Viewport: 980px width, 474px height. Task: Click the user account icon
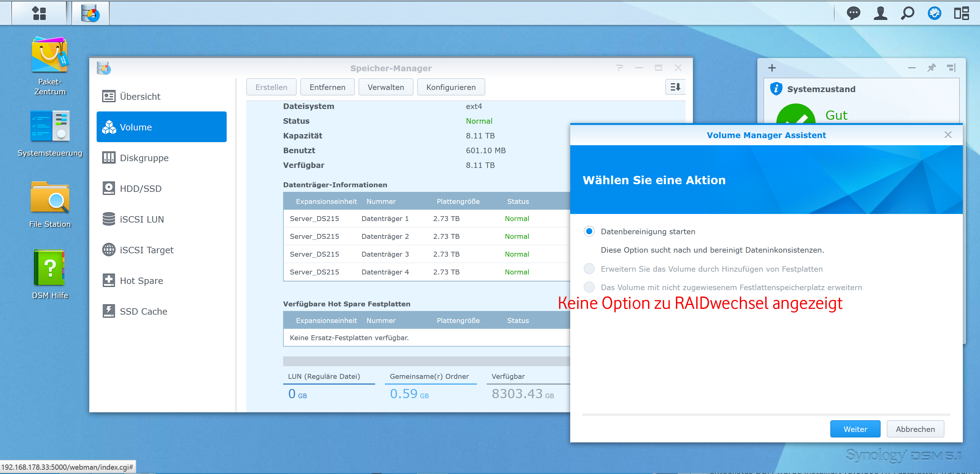pos(880,13)
